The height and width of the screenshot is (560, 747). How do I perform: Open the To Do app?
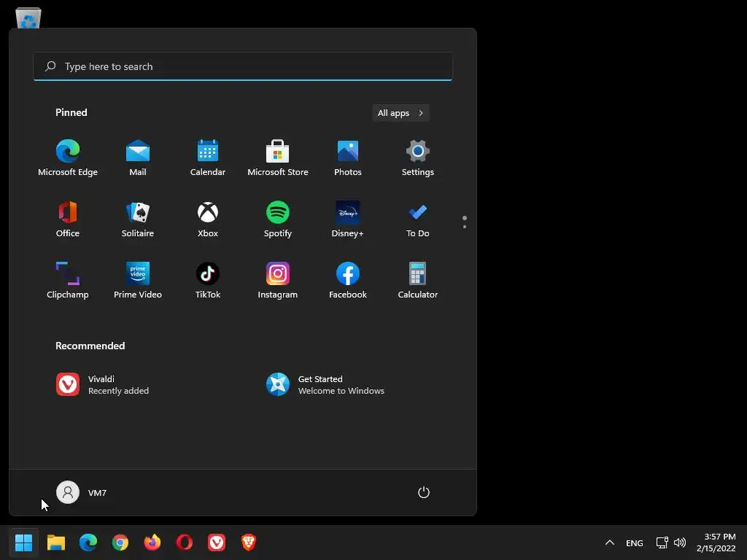[x=418, y=219]
